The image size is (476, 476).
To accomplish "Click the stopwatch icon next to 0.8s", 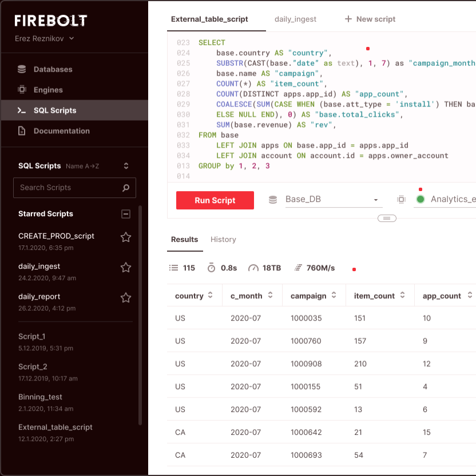I will (x=211, y=268).
